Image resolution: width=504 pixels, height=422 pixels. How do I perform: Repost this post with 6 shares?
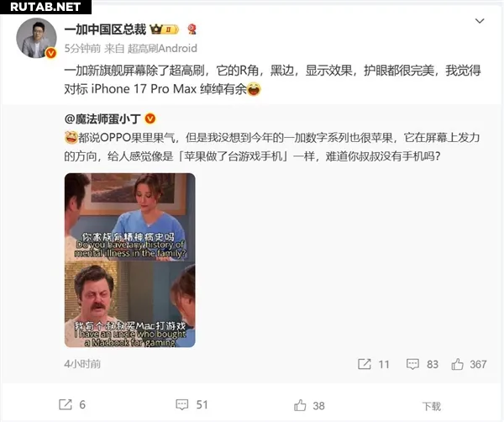[72, 404]
